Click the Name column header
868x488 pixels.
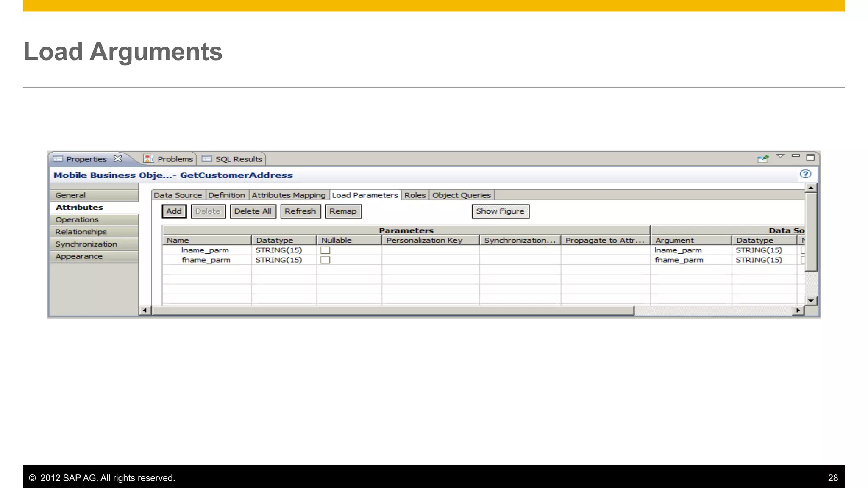coord(207,240)
